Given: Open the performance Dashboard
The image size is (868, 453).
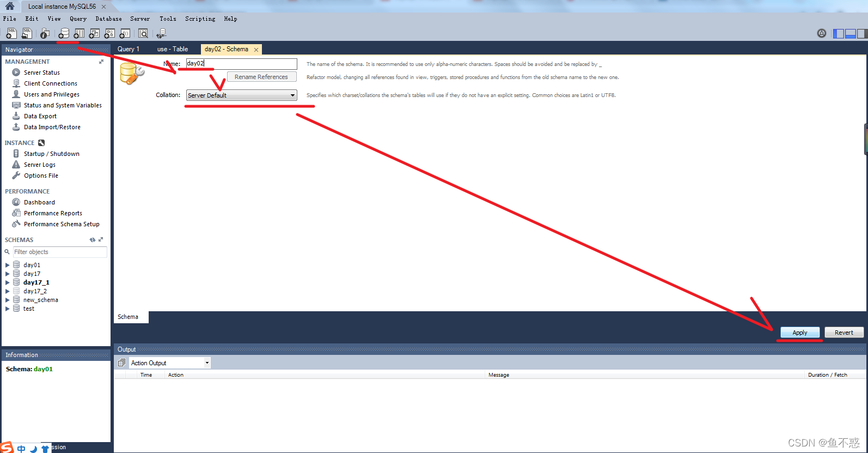Looking at the screenshot, I should (x=39, y=202).
